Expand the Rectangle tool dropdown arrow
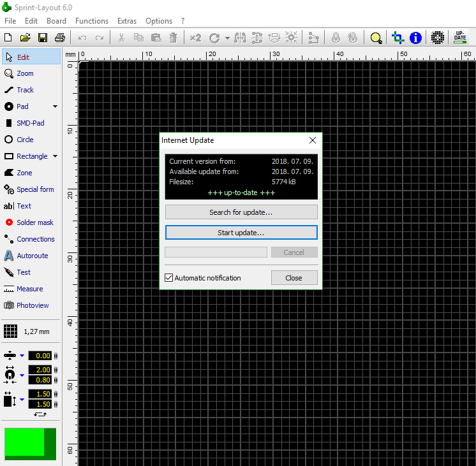This screenshot has height=466, width=476. (x=55, y=156)
